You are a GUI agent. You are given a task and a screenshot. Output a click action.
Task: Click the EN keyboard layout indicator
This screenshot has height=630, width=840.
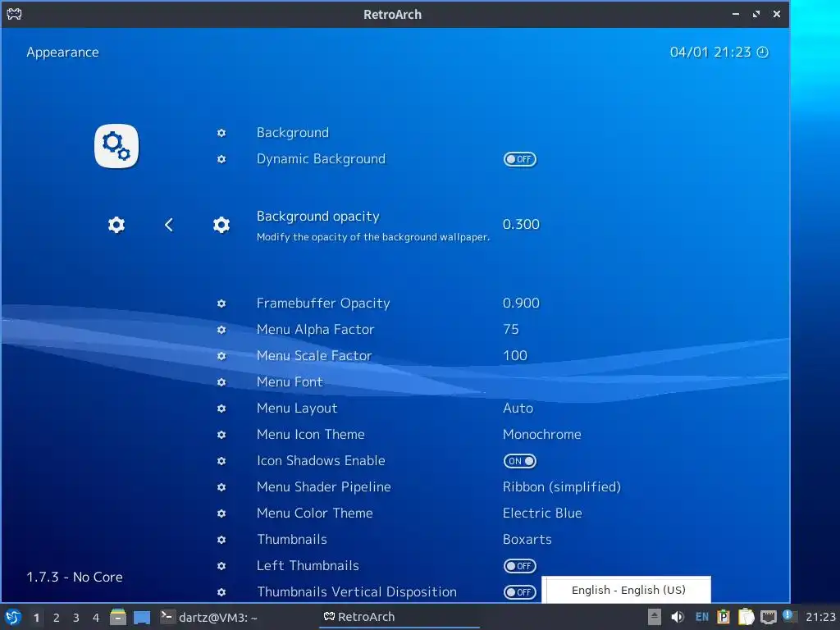[702, 617]
